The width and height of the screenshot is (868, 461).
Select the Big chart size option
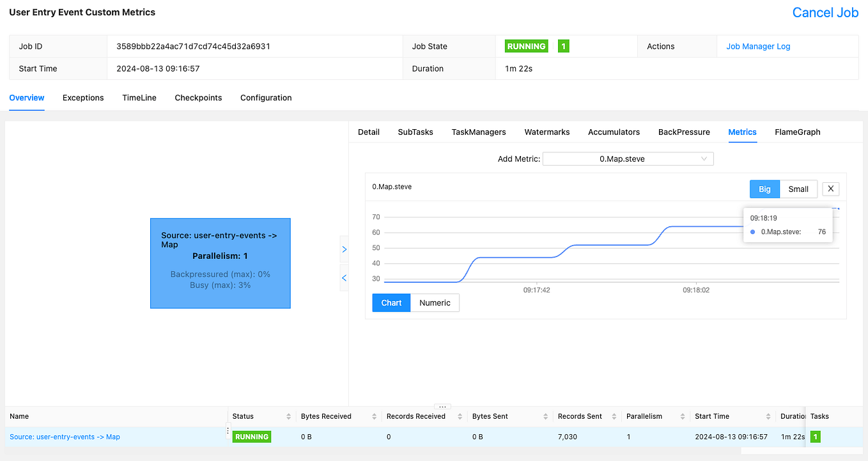[x=764, y=189]
